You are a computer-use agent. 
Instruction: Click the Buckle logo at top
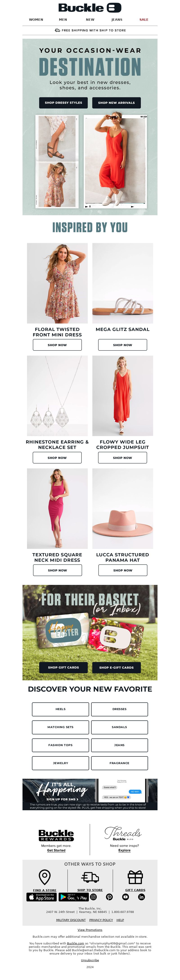tap(90, 8)
